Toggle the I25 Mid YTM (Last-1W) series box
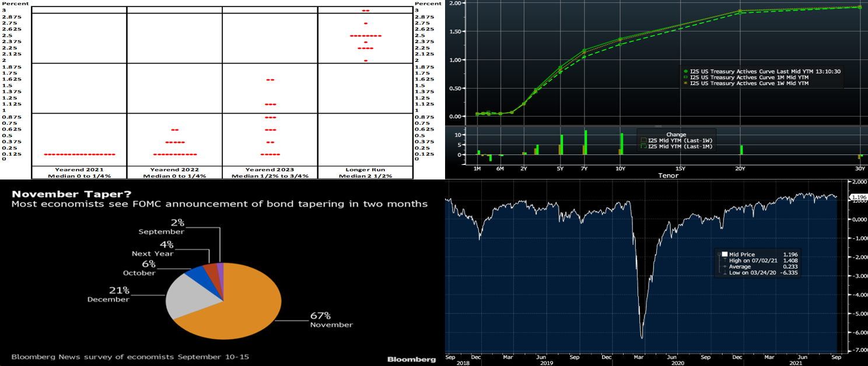Viewport: 868px width, 366px height. pyautogui.click(x=644, y=140)
